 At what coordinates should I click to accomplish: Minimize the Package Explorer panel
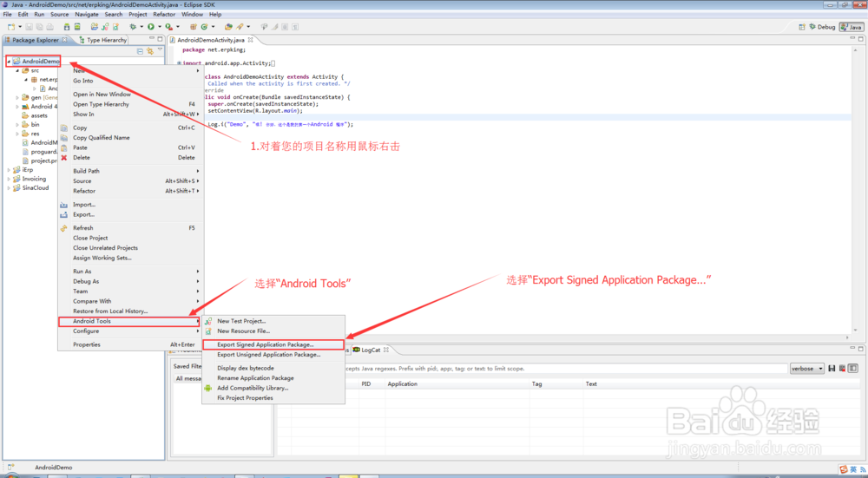[152, 38]
